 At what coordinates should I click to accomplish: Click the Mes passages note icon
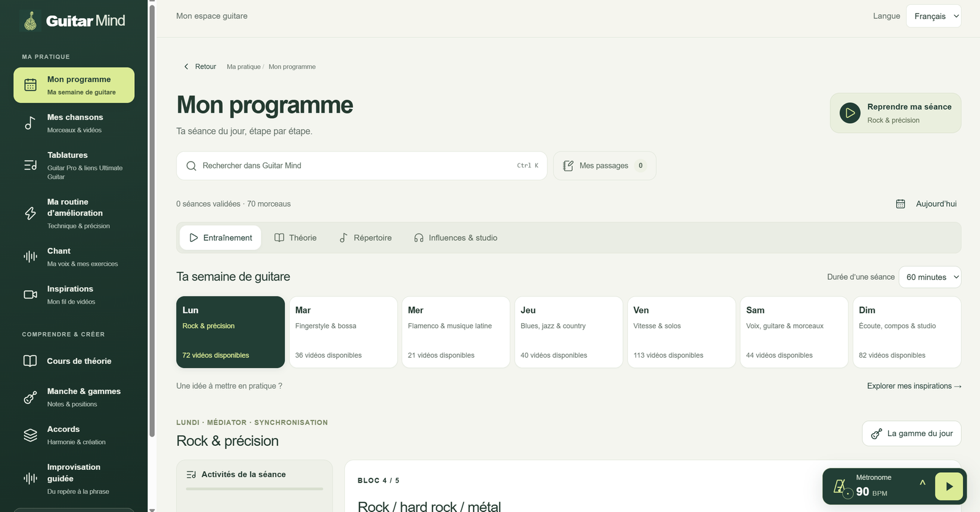click(x=568, y=166)
